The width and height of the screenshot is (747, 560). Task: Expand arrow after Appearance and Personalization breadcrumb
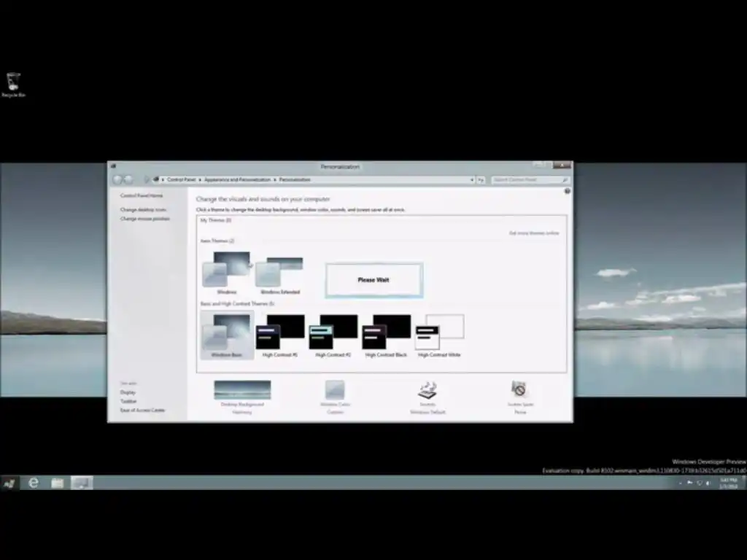click(275, 179)
